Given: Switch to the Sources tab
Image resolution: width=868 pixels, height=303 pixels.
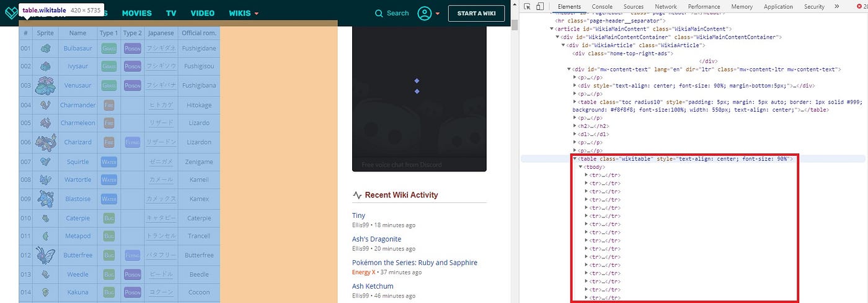Looking at the screenshot, I should (633, 6).
